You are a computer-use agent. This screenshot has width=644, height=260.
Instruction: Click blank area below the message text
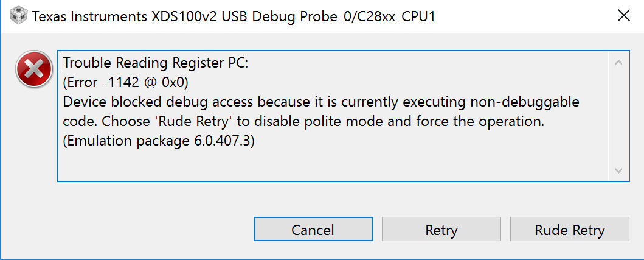(x=304, y=166)
